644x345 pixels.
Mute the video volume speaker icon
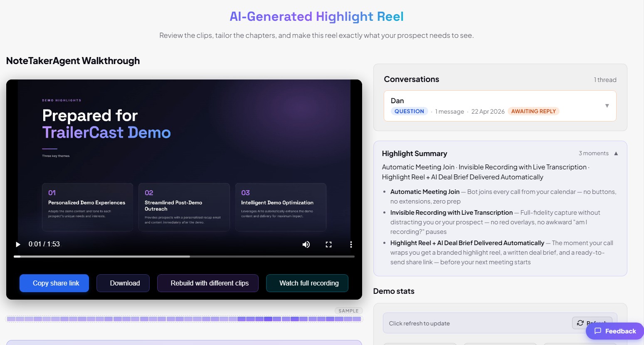point(306,244)
